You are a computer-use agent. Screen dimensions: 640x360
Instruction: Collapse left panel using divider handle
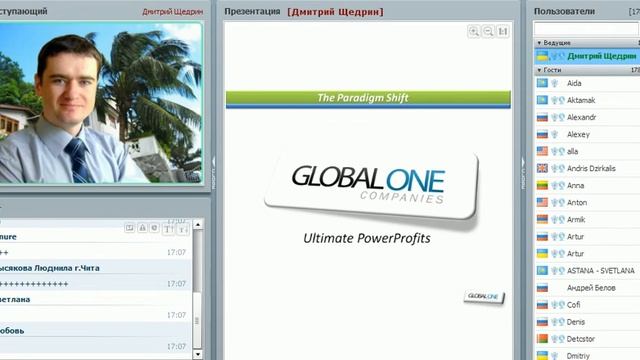pyautogui.click(x=213, y=173)
